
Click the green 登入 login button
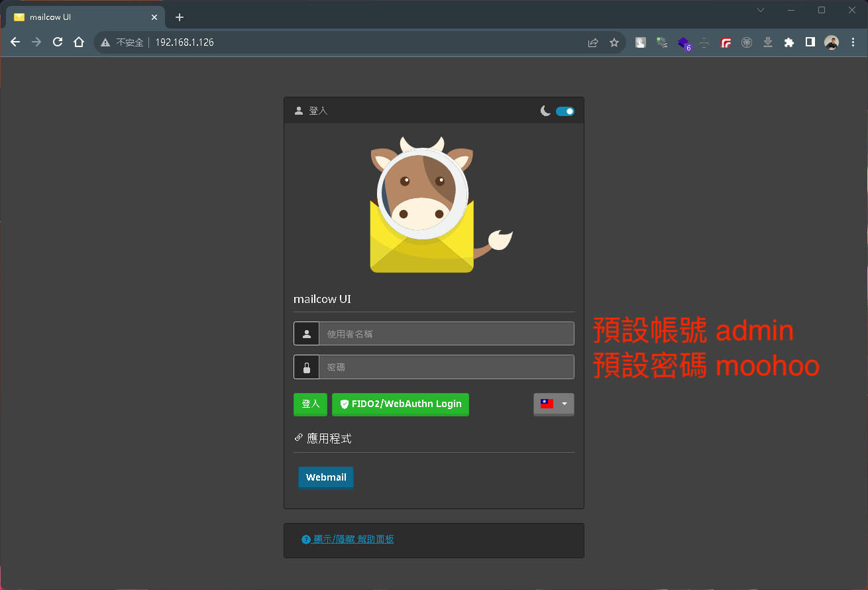coord(310,404)
